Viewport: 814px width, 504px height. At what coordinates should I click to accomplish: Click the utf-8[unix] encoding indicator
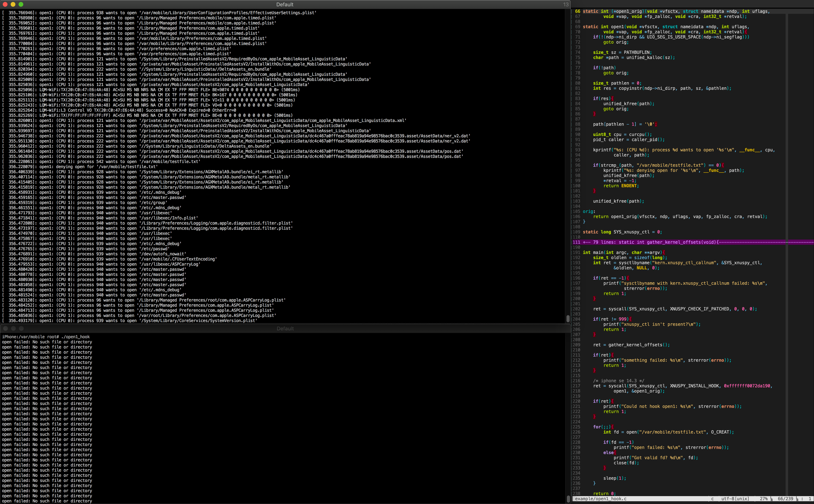735,499
